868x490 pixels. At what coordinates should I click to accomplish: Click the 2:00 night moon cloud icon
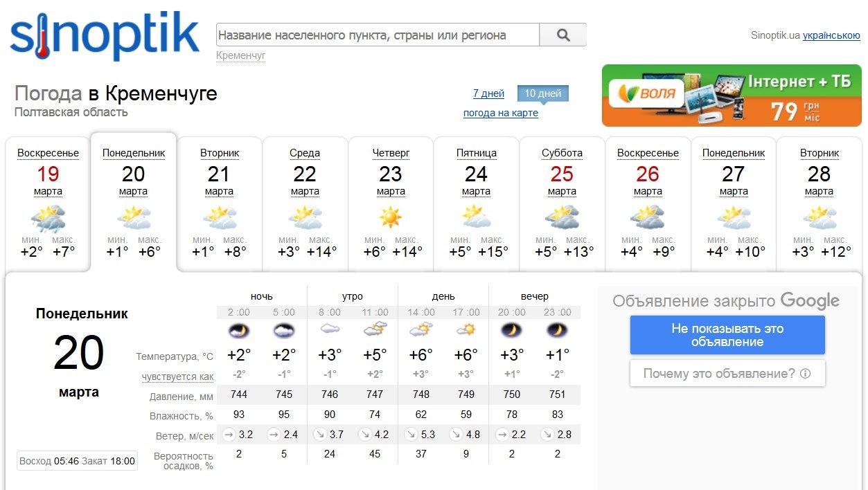(x=239, y=331)
